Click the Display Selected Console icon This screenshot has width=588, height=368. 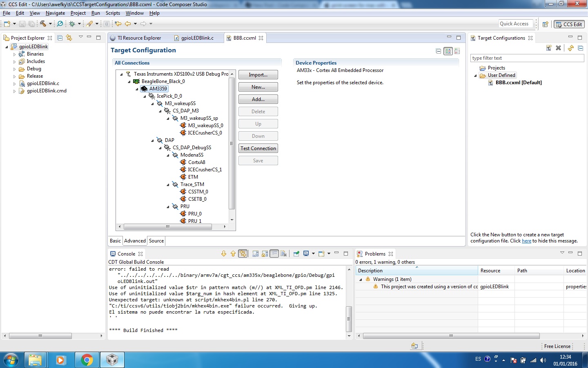306,254
